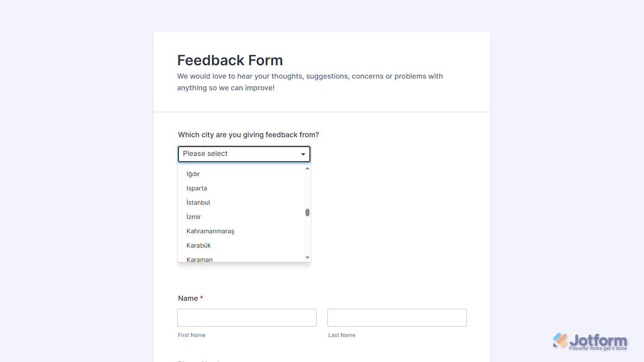Select Kahramanmaraş from the list
644x362 pixels.
210,231
